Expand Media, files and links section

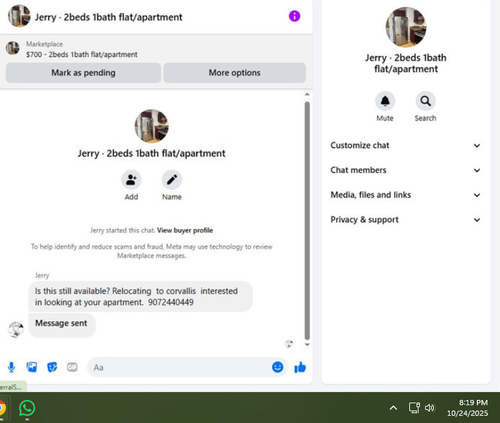tap(406, 195)
